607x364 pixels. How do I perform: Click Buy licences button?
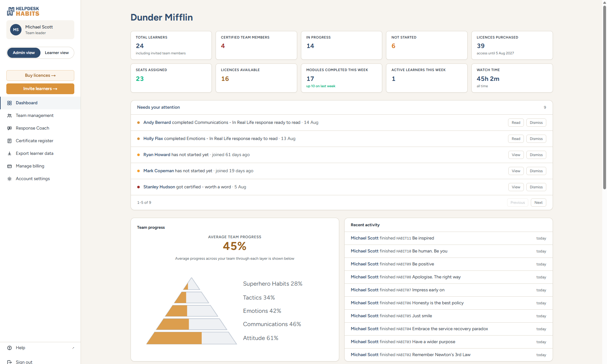pyautogui.click(x=40, y=76)
